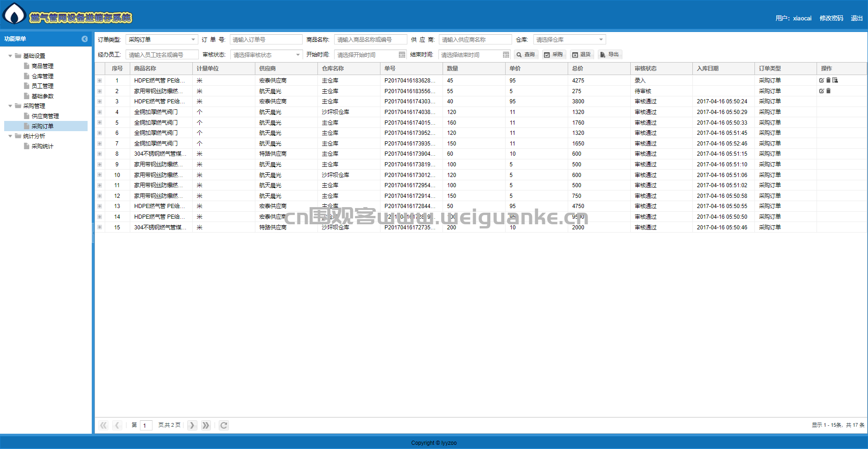Go to the previous page
868x449 pixels.
click(x=117, y=425)
